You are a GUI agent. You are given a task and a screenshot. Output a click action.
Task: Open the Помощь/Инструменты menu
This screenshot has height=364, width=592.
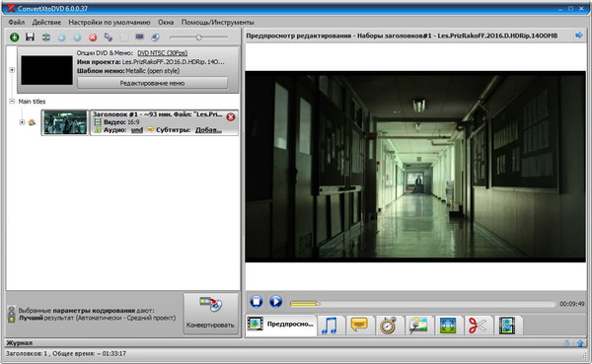tap(218, 23)
